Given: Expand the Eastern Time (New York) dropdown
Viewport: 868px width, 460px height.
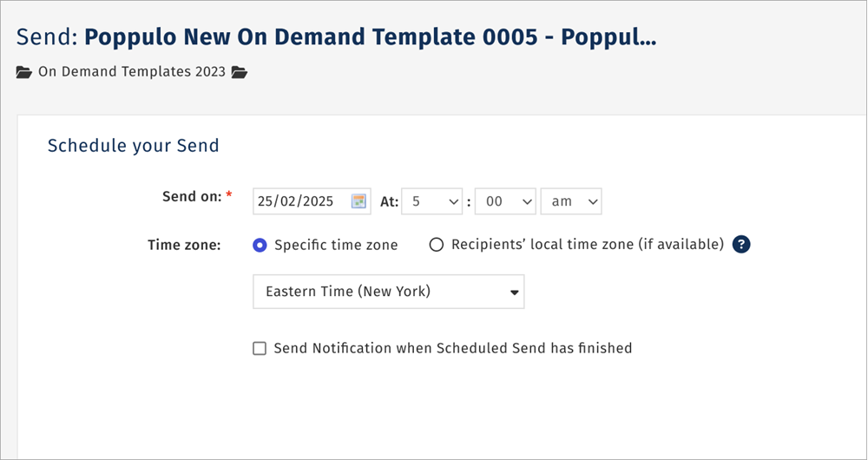Looking at the screenshot, I should pos(389,292).
